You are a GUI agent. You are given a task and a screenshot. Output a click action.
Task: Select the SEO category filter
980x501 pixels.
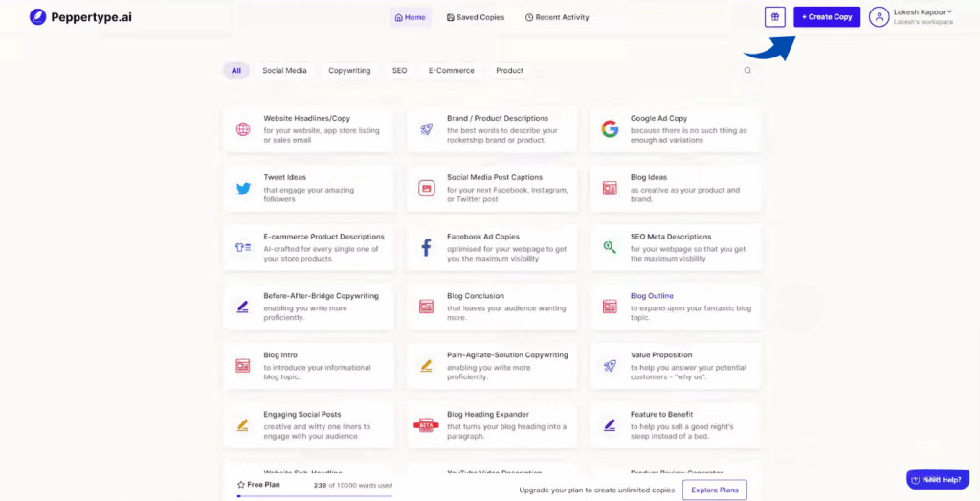pyautogui.click(x=399, y=71)
